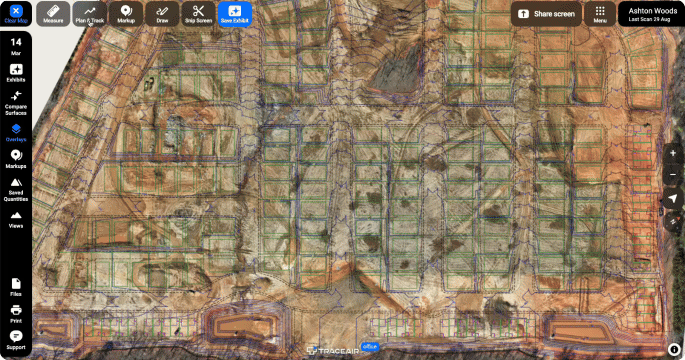The height and width of the screenshot is (360, 685).
Task: Reset map orientation with compass button
Action: [673, 222]
